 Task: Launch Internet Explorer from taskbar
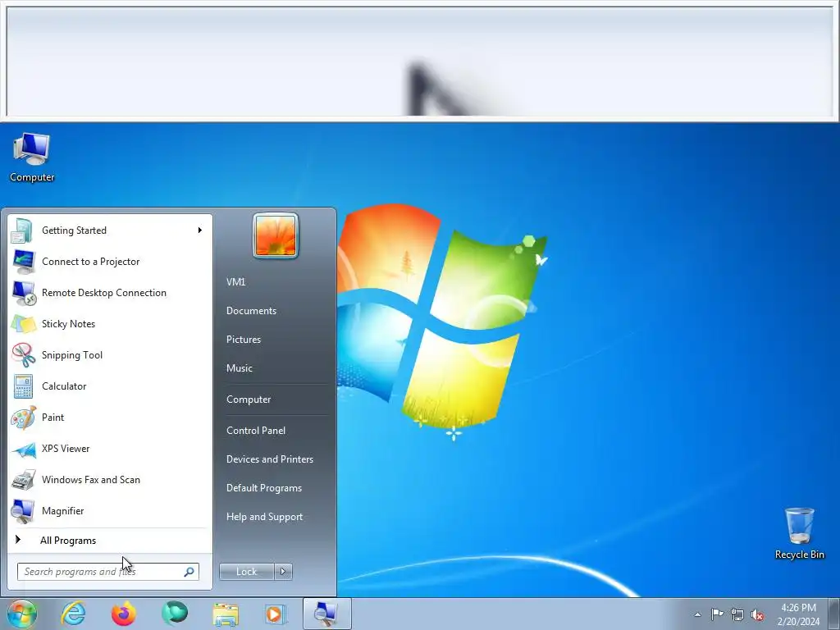click(73, 614)
